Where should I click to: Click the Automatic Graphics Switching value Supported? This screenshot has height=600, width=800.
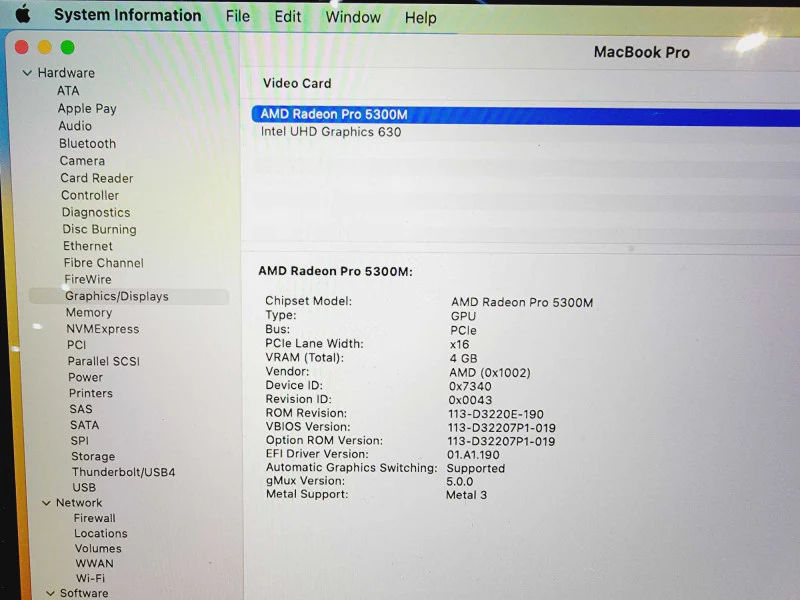tap(476, 469)
